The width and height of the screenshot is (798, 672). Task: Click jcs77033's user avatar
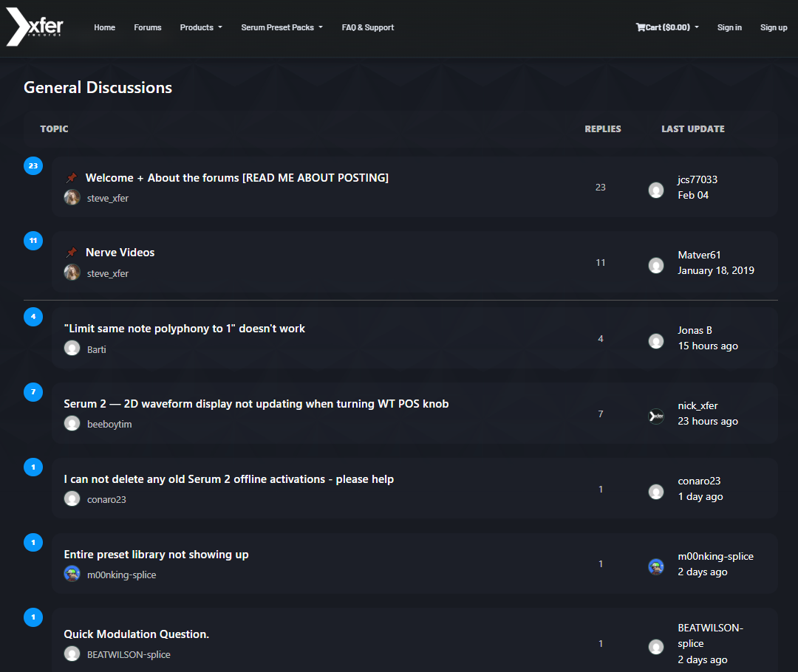656,190
